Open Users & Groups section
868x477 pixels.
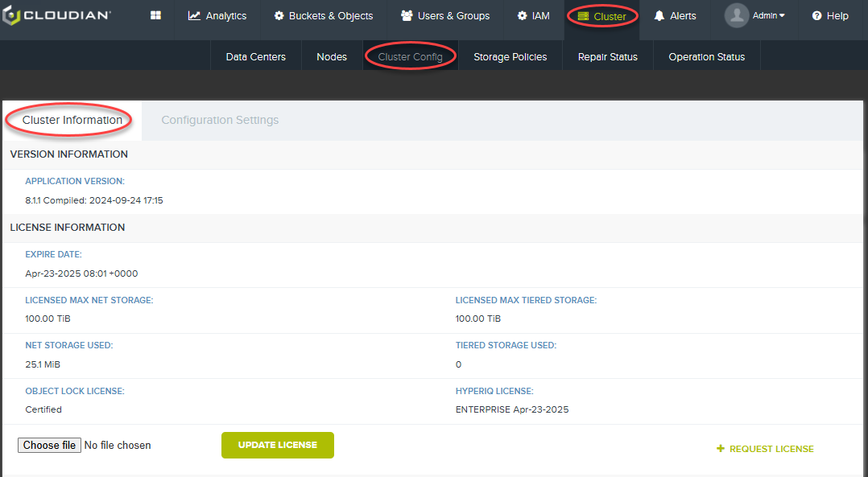445,15
